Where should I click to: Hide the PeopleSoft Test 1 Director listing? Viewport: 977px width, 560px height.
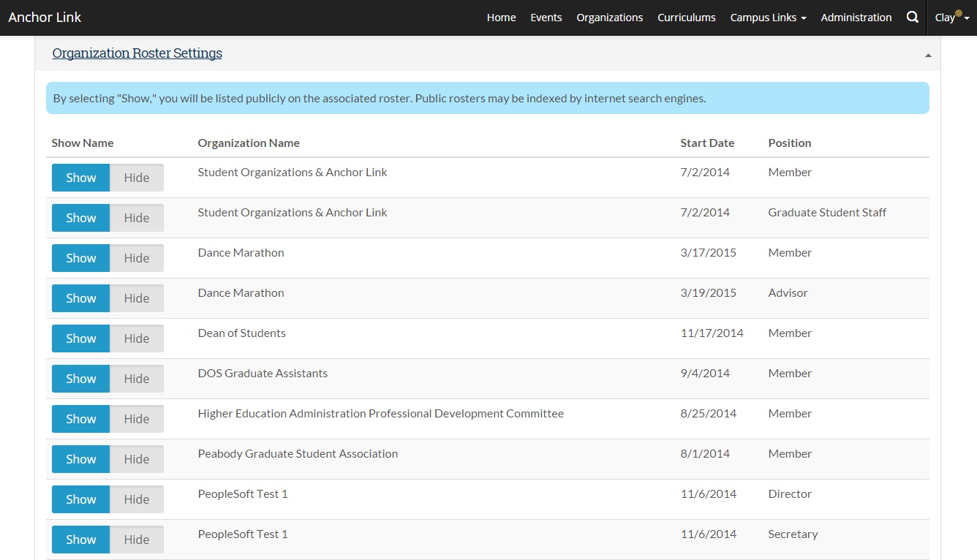pyautogui.click(x=136, y=499)
